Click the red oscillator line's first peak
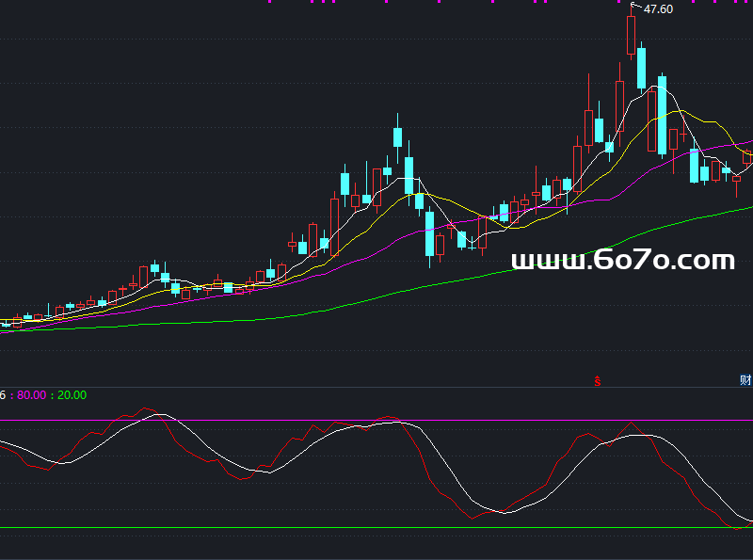Image resolution: width=753 pixels, height=560 pixels. point(145,409)
